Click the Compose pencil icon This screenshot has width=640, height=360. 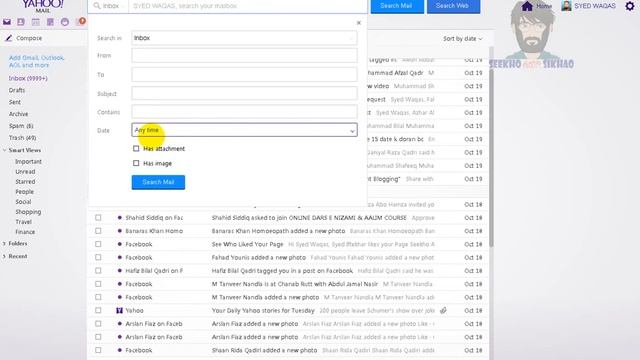click(9, 38)
